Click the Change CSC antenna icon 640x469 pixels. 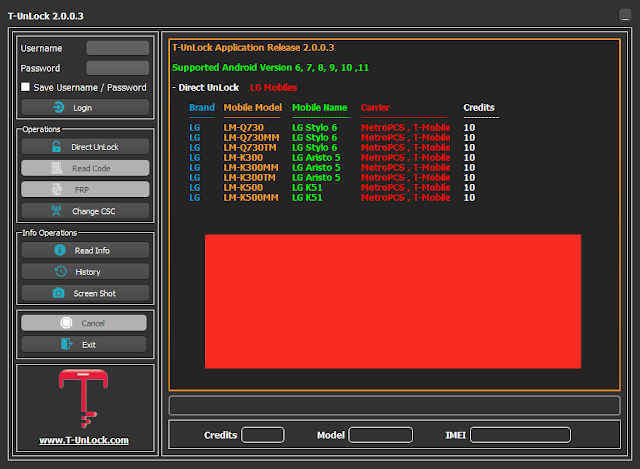[x=56, y=211]
